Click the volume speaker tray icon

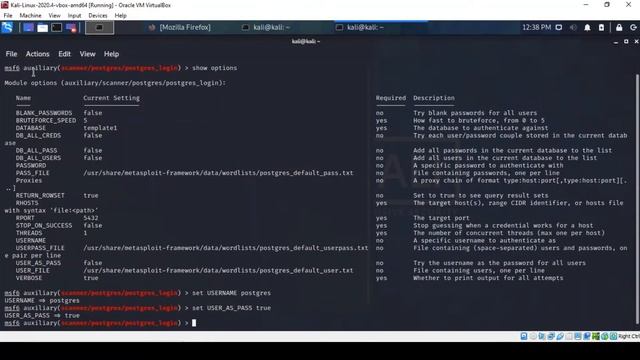(573, 27)
